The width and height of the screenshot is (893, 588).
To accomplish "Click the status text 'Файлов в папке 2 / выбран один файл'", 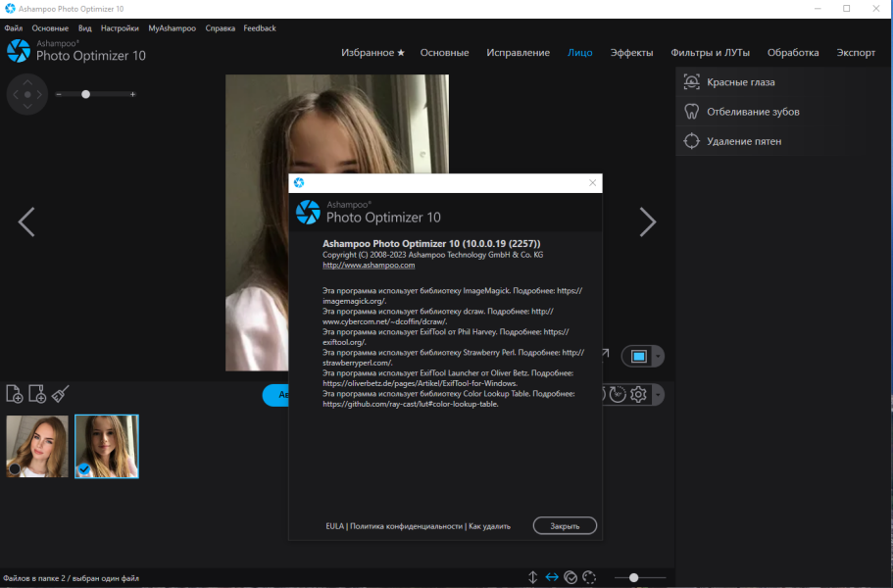I will [x=72, y=578].
